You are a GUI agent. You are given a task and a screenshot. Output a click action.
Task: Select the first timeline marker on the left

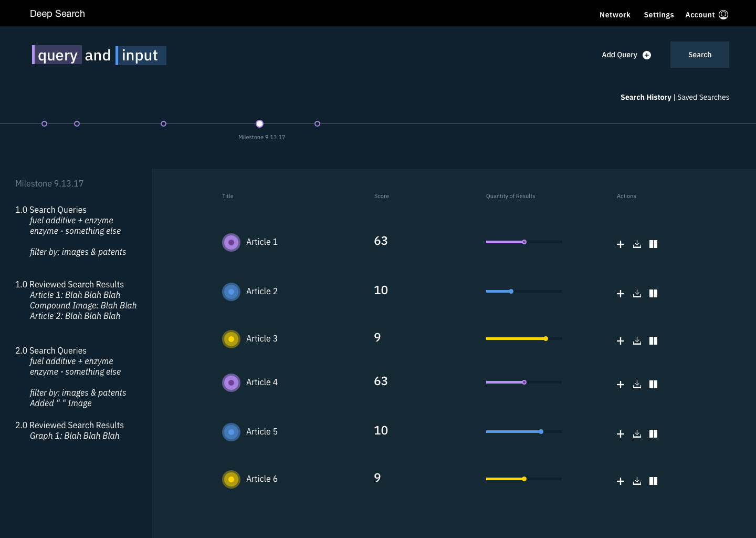(44, 123)
